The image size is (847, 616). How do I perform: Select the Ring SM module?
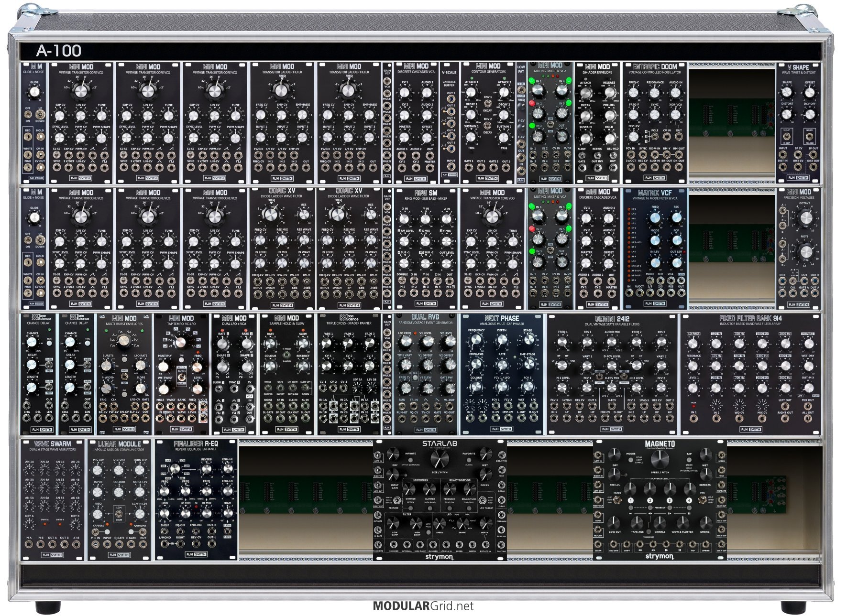[x=426, y=249]
